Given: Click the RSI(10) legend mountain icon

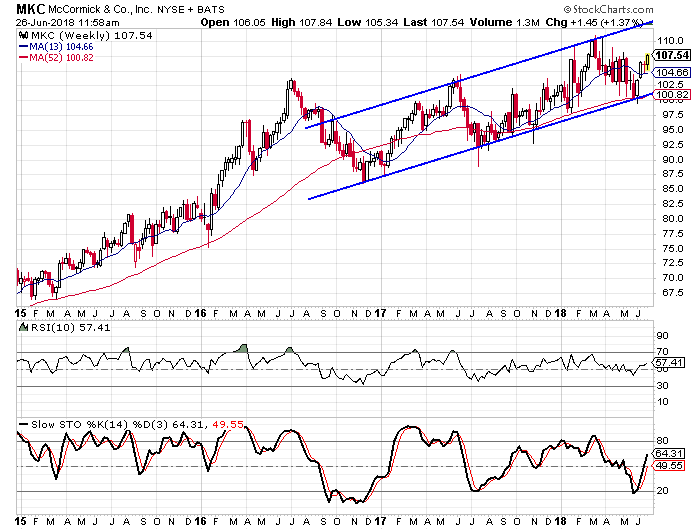Looking at the screenshot, I should [23, 327].
